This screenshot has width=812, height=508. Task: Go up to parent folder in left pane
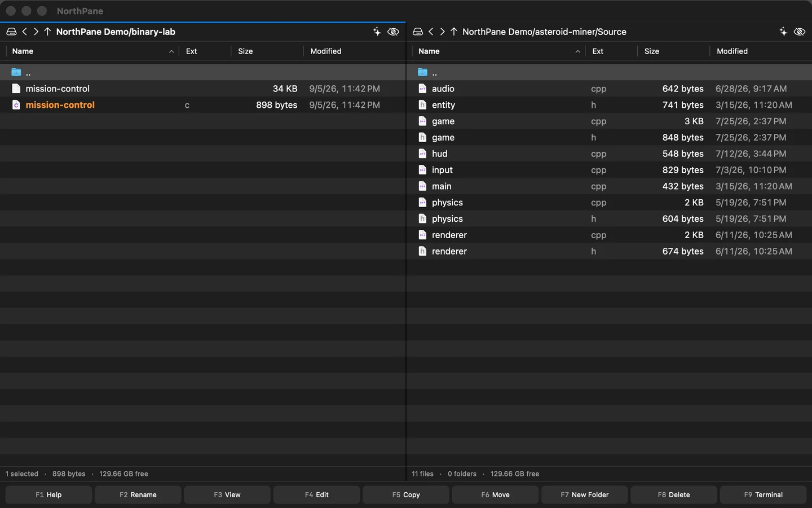click(x=47, y=32)
